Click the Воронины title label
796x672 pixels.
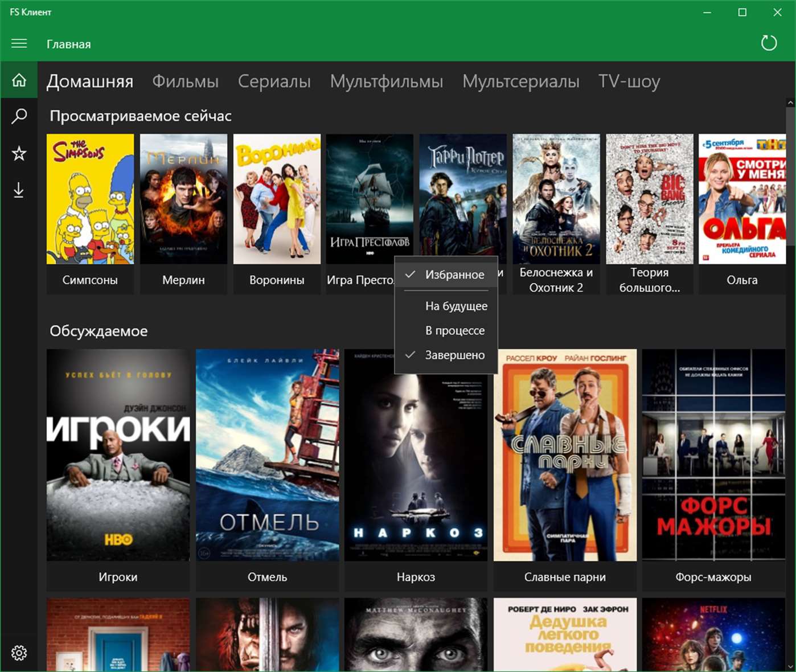coord(277,280)
